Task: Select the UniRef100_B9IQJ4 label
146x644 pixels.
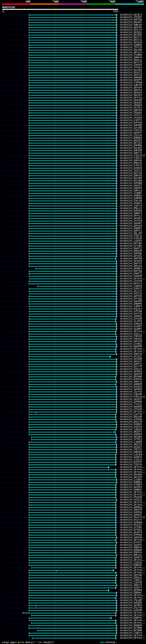Action: coord(131,42)
